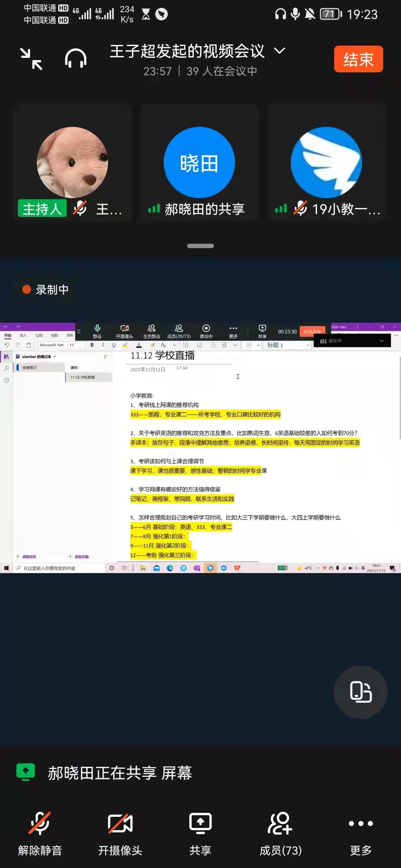Expand the meeting title dropdown chevron
Screen dimensions: 401x868
coord(280,50)
